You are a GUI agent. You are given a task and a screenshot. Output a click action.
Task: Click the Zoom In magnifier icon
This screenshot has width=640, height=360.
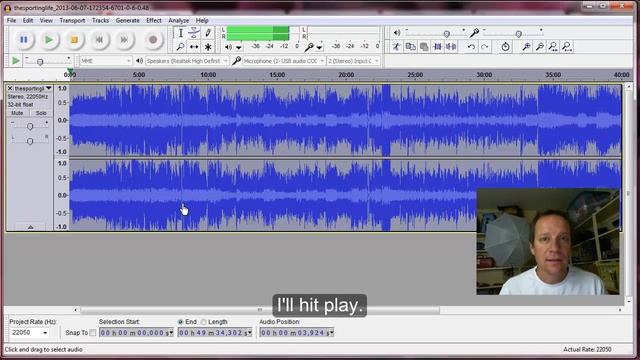526,47
